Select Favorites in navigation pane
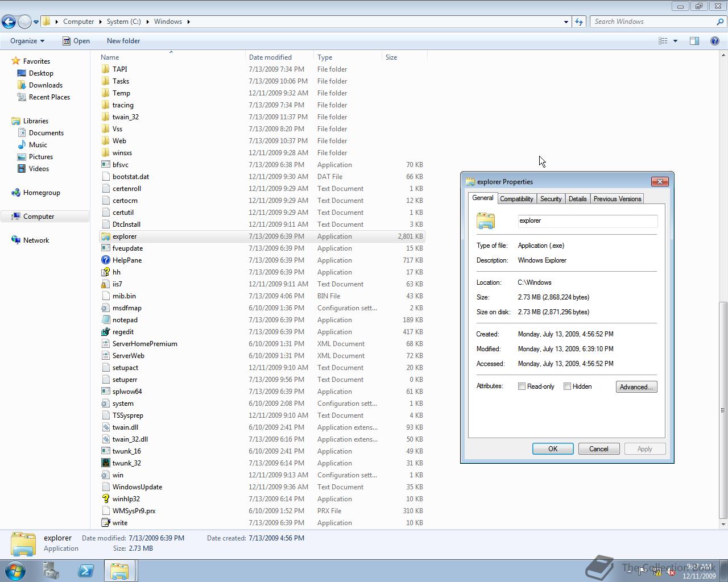The image size is (728, 582). (36, 61)
